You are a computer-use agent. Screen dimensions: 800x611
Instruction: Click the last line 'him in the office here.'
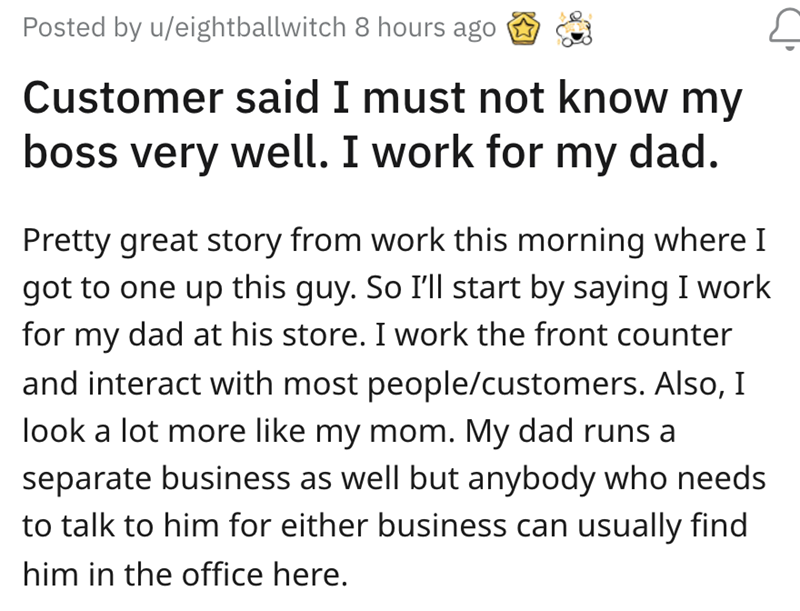click(186, 573)
